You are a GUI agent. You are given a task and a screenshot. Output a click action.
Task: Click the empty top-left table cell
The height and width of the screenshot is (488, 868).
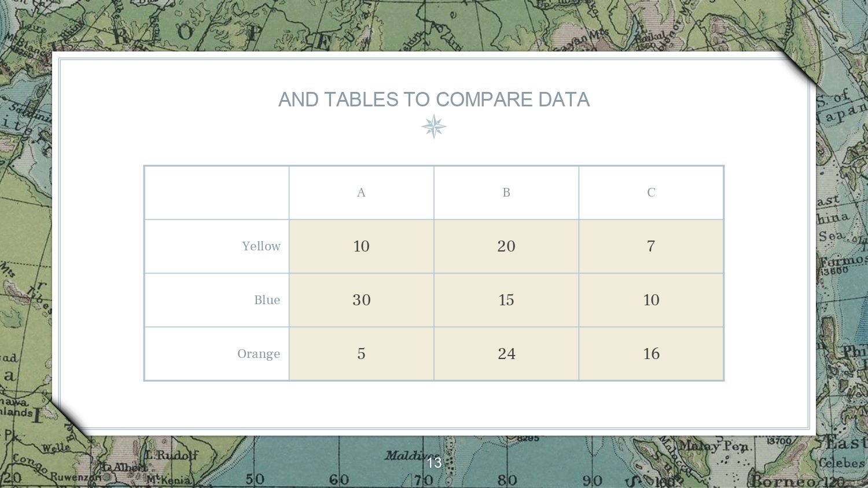pos(216,193)
